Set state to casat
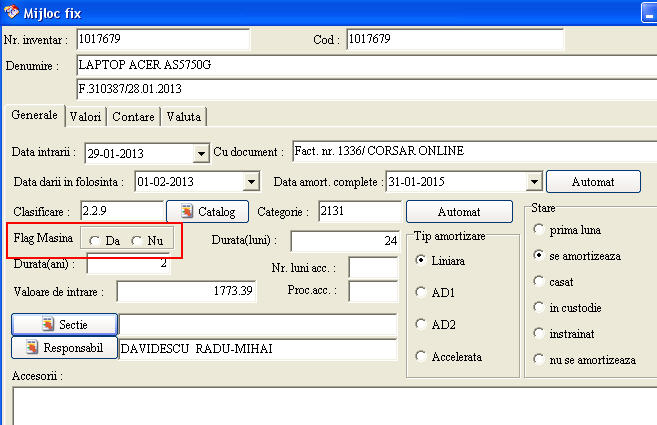The height and width of the screenshot is (425, 657). pyautogui.click(x=540, y=282)
